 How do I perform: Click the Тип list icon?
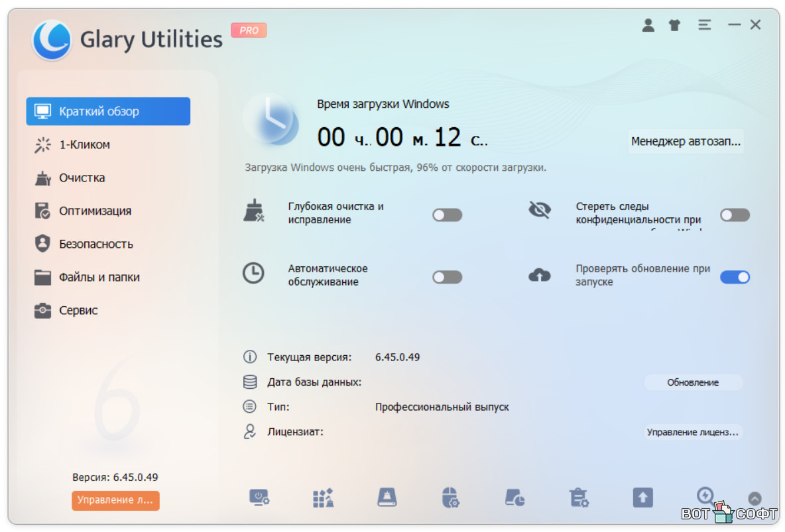pyautogui.click(x=250, y=406)
